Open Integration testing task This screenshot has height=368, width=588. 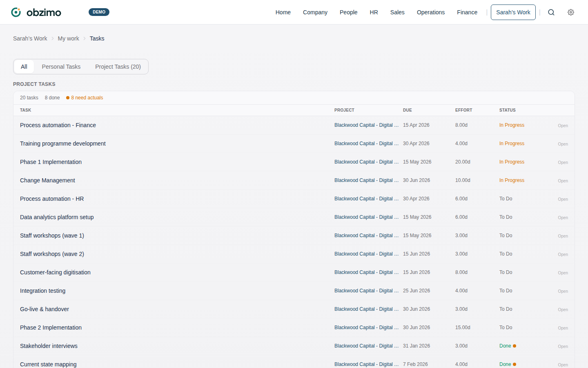point(42,291)
